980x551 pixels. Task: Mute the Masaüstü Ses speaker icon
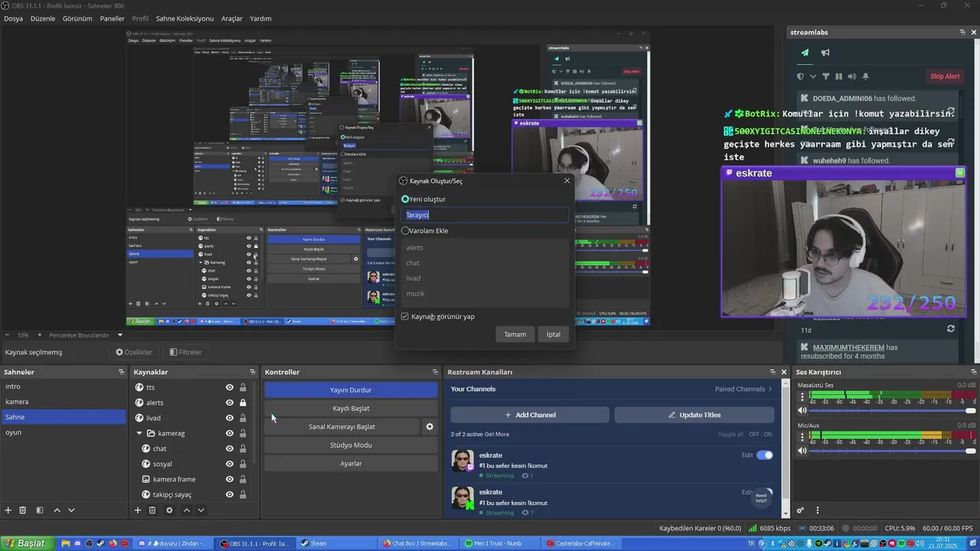click(802, 410)
